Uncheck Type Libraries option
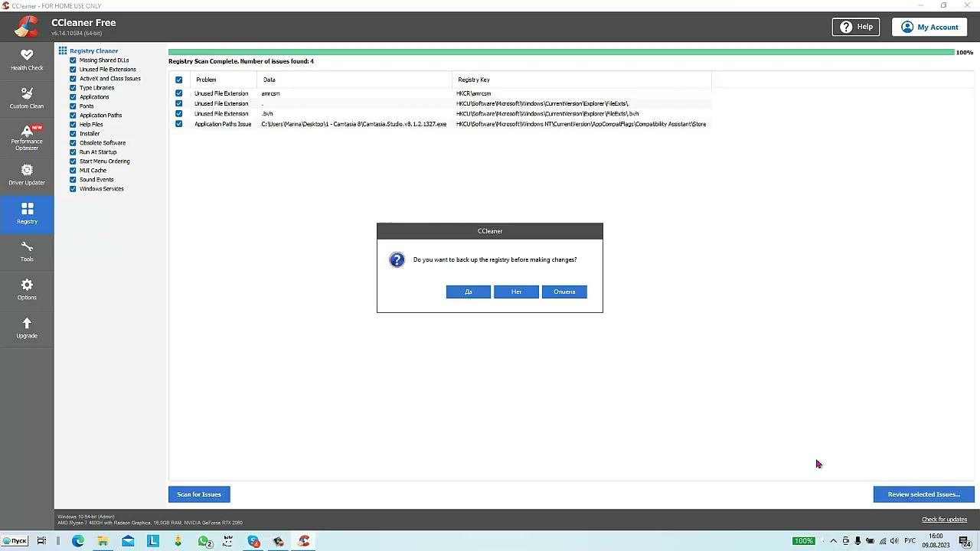Image resolution: width=980 pixels, height=551 pixels. coord(73,88)
